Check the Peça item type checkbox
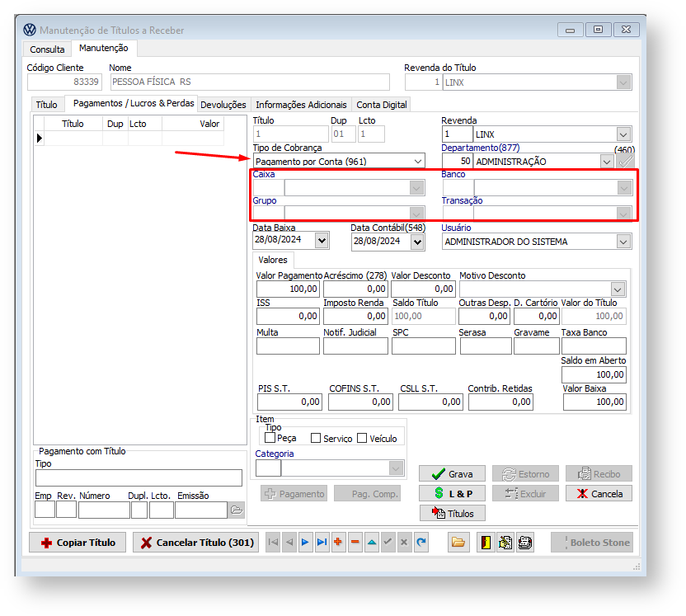 coord(270,438)
